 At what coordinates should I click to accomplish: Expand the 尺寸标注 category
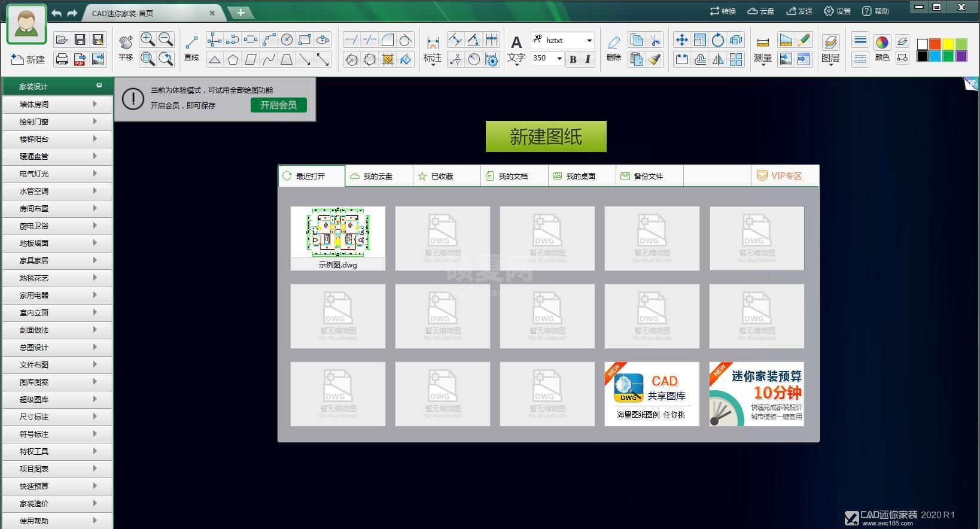click(57, 416)
